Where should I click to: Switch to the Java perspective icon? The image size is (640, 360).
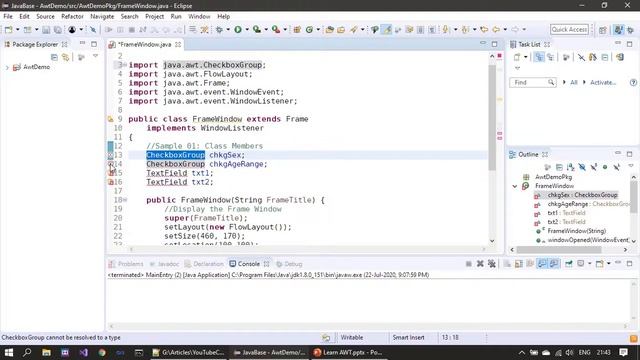coord(618,30)
